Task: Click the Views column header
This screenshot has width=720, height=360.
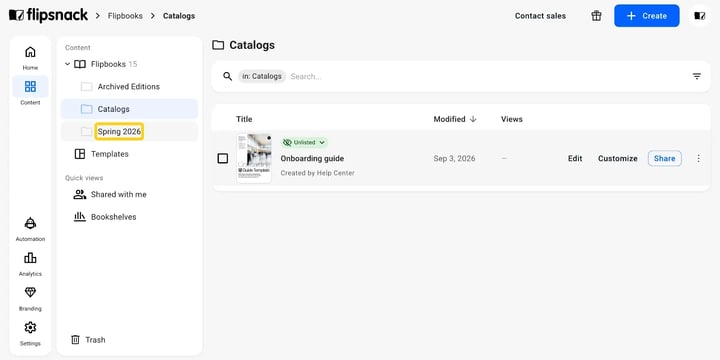Action: (512, 119)
